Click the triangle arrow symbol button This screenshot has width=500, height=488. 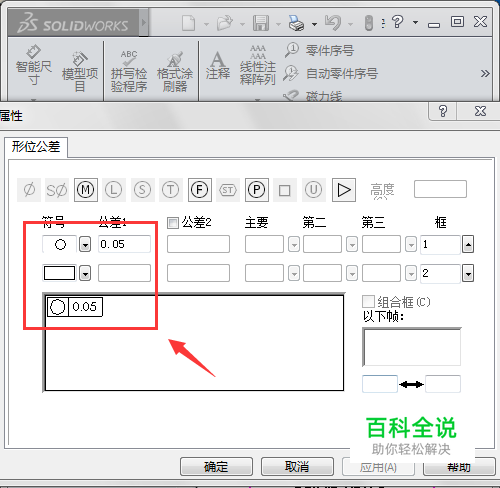click(x=344, y=190)
